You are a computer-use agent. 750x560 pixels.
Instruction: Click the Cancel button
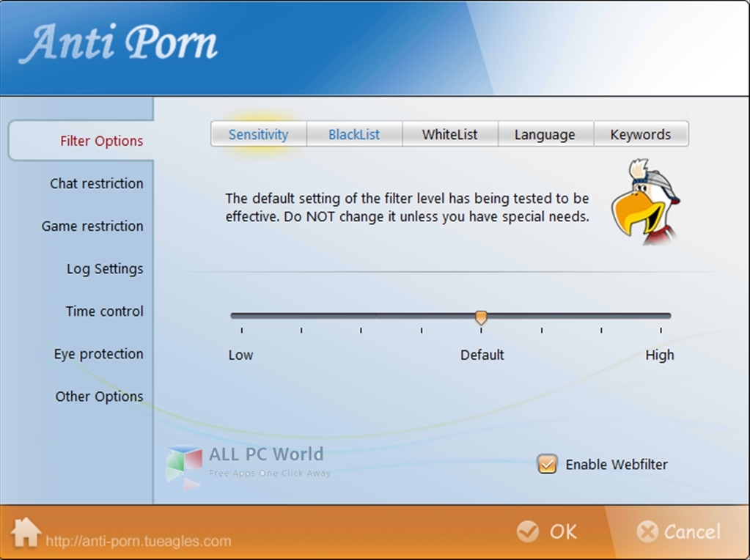point(678,531)
